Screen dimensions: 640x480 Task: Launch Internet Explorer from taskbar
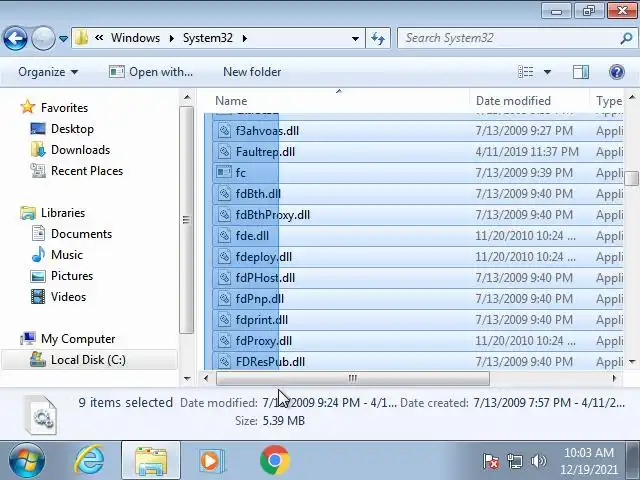pyautogui.click(x=89, y=461)
